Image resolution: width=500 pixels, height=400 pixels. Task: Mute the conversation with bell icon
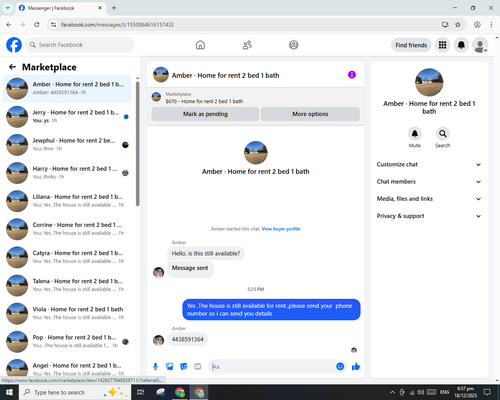coord(415,134)
